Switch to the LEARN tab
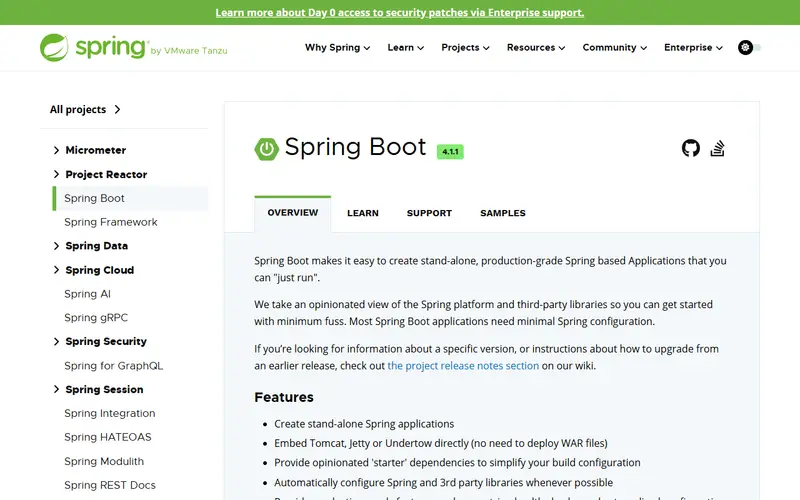The height and width of the screenshot is (500, 800). [x=363, y=213]
